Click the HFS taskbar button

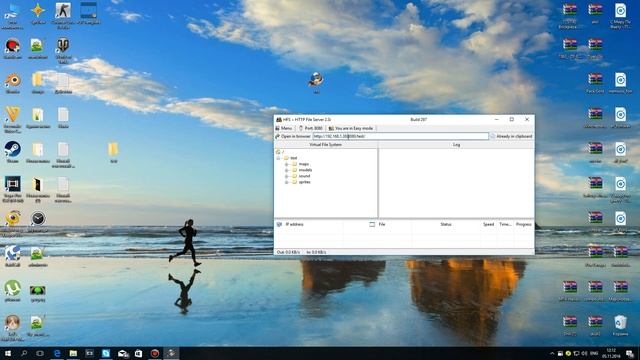[x=171, y=353]
